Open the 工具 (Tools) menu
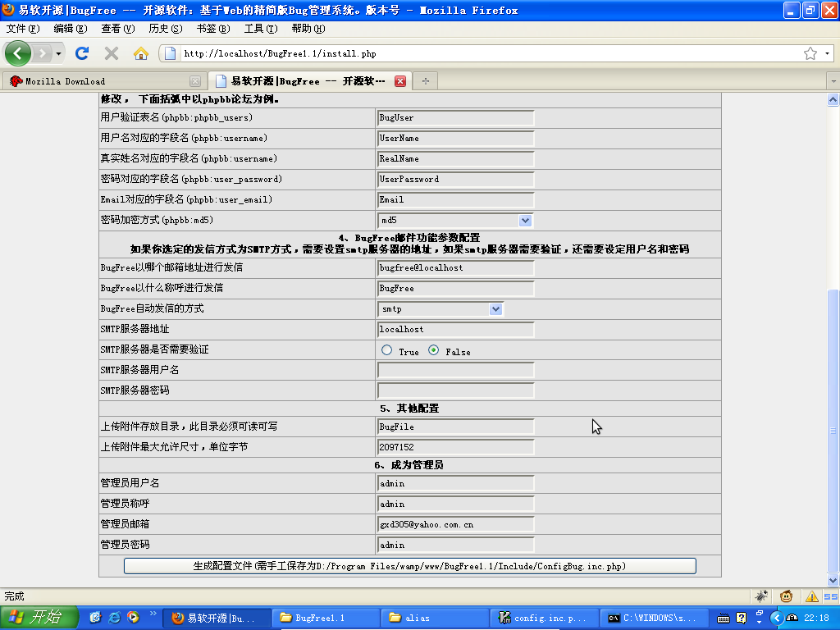Screen dimensions: 840x630 (x=261, y=29)
